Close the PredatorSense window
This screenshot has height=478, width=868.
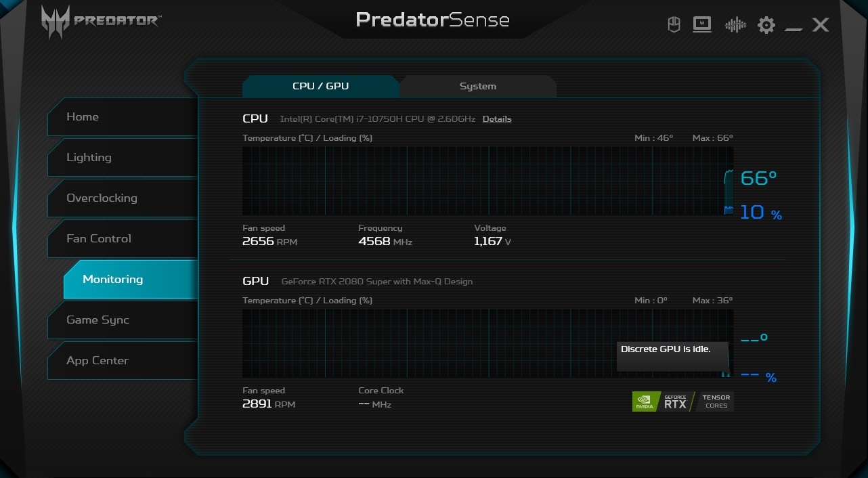coord(821,26)
